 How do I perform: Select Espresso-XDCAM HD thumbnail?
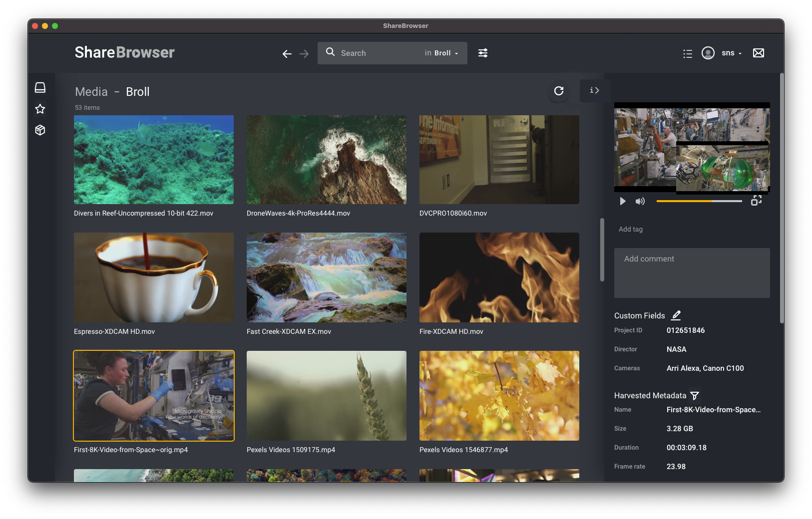[x=154, y=277]
